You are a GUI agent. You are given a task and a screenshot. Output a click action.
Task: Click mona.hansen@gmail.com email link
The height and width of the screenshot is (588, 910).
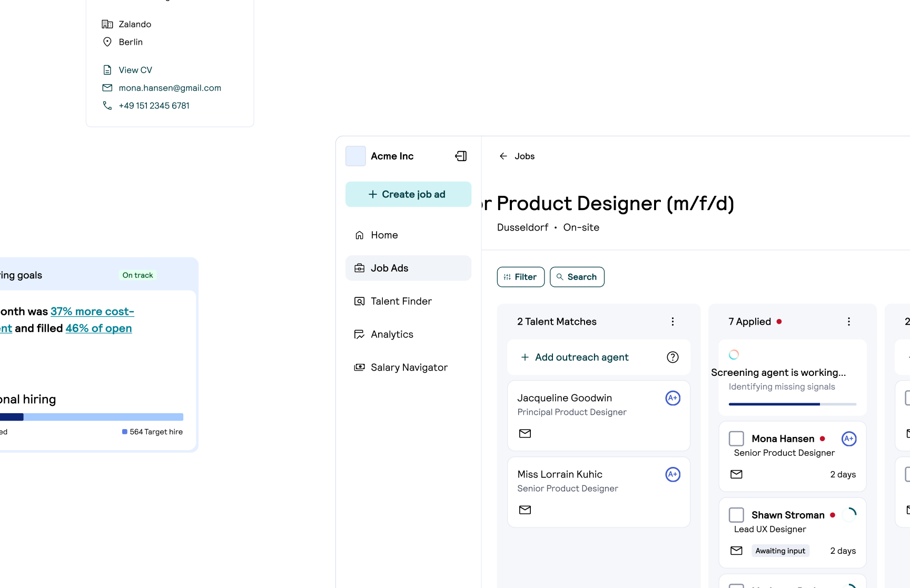(170, 88)
